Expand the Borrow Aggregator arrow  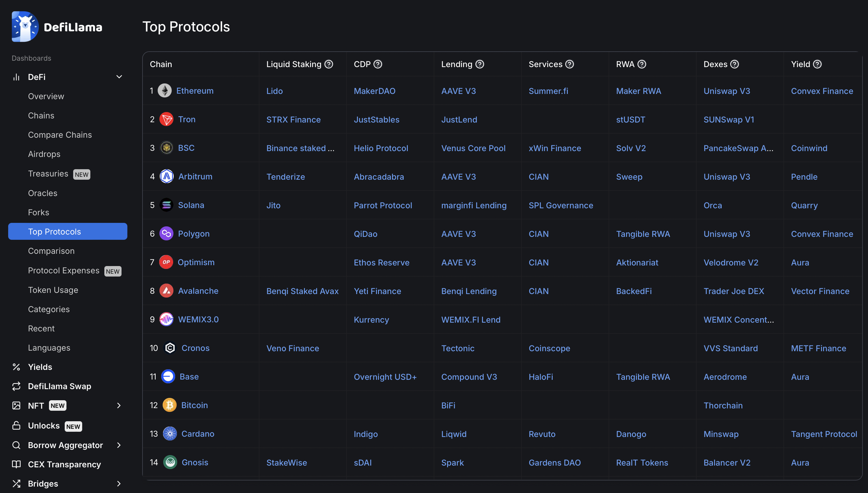point(119,445)
